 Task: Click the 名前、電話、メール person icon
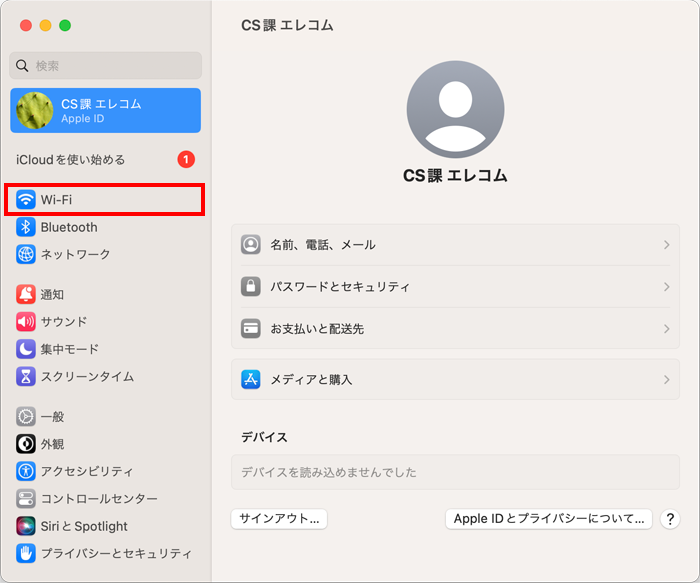click(251, 245)
